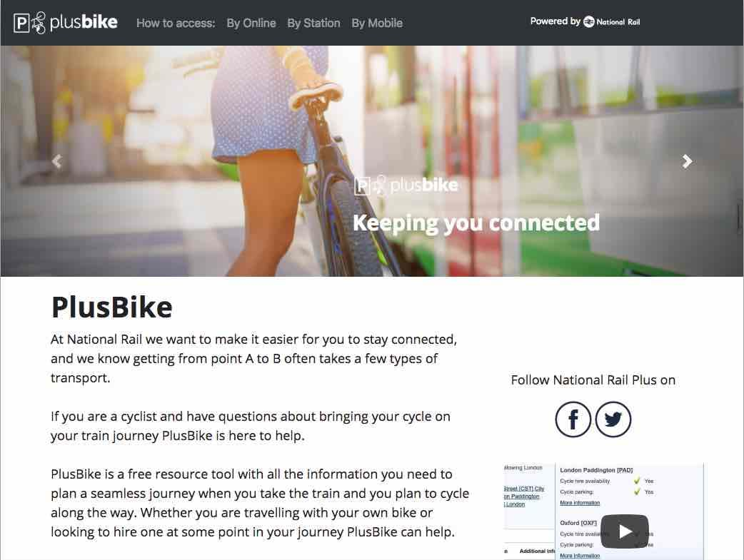The width and height of the screenshot is (744, 560).
Task: Open the By Station menu item
Action: (x=313, y=23)
